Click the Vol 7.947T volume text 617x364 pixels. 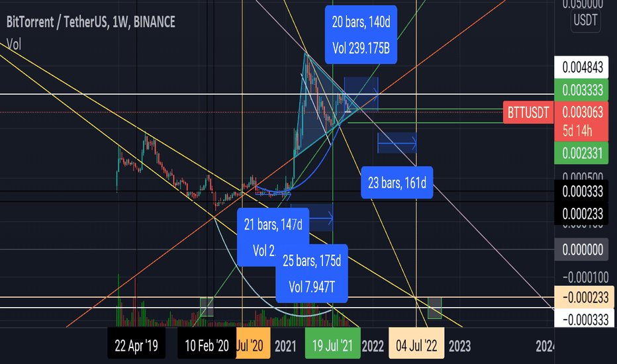pyautogui.click(x=312, y=287)
